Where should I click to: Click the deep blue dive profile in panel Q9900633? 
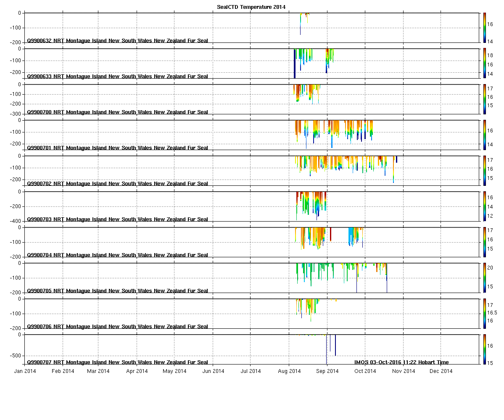295,63
